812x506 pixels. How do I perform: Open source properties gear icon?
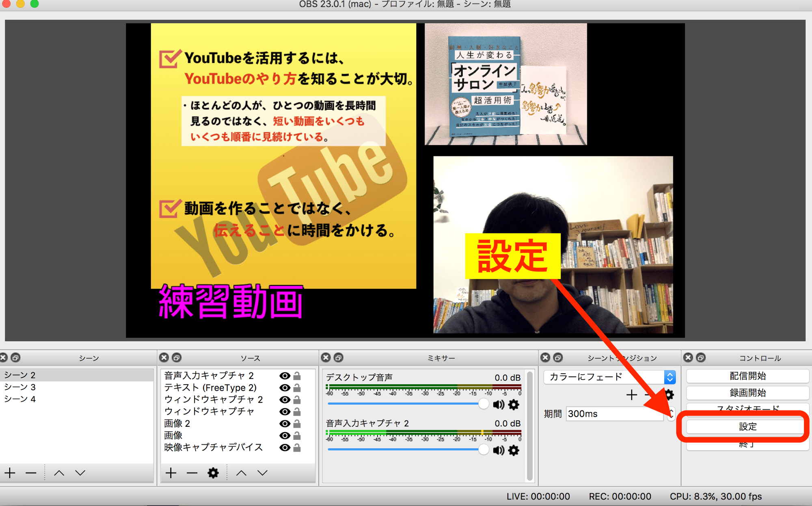click(x=213, y=473)
